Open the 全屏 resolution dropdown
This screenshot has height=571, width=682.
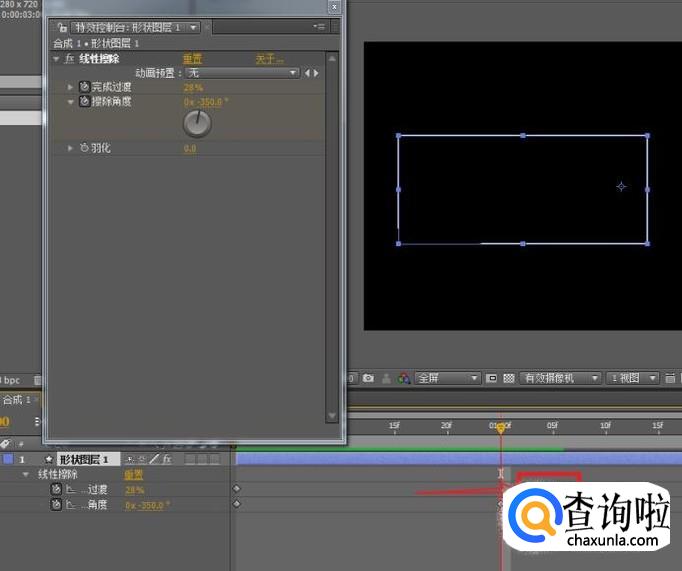[447, 378]
